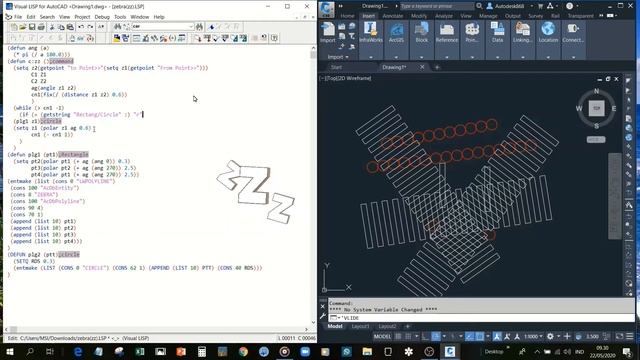
Task: Click the Connect ribbon button
Action: 573,33
